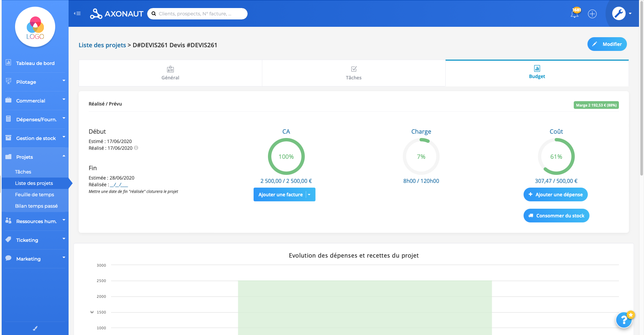Image resolution: width=644 pixels, height=335 pixels.
Task: Open the wrench settings menu
Action: coord(619,13)
